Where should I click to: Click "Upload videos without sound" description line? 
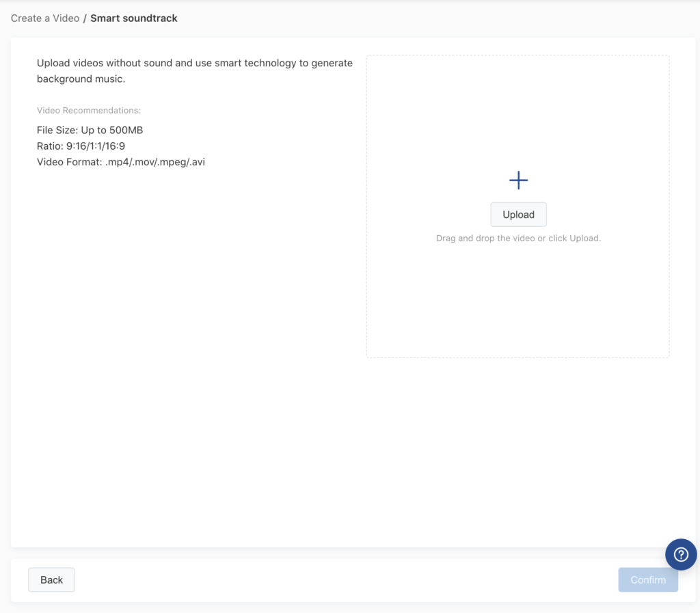click(195, 63)
